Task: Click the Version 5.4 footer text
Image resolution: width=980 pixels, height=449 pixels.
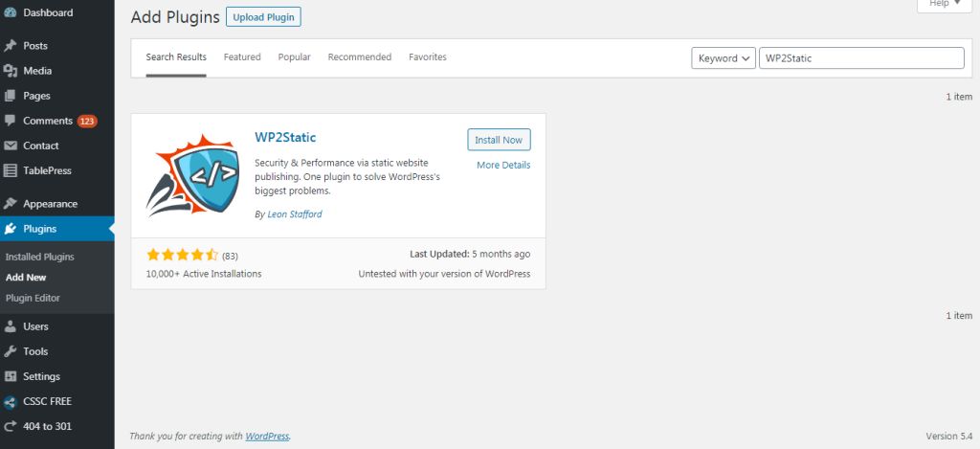Action: tap(948, 436)
